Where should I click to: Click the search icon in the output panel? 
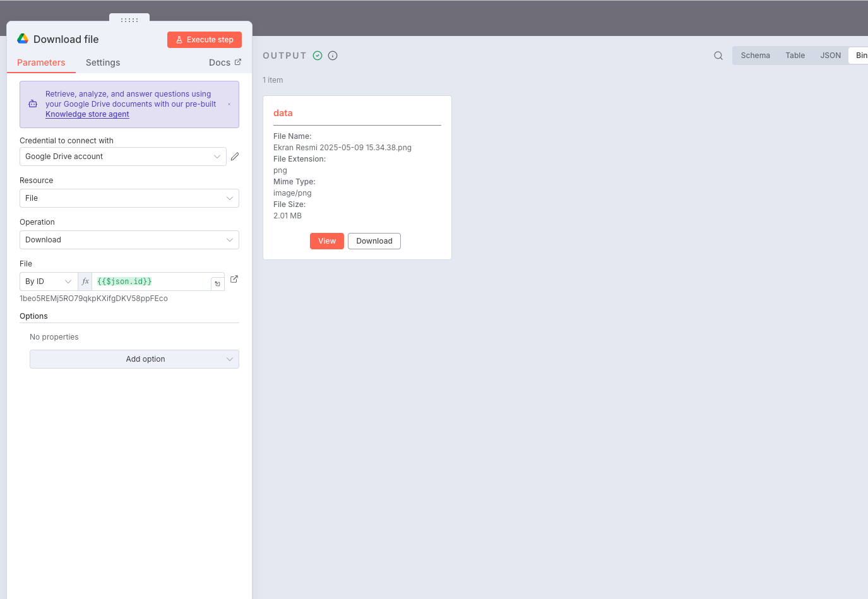click(718, 56)
